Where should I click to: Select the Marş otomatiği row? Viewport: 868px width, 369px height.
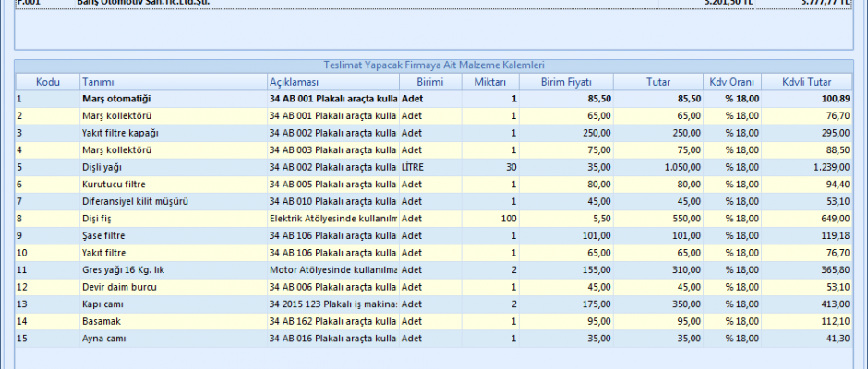point(115,98)
